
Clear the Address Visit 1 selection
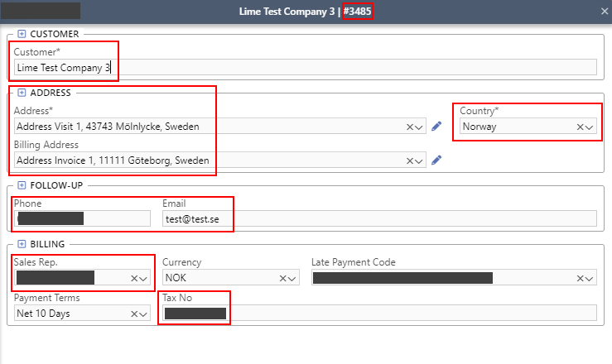pyautogui.click(x=409, y=127)
